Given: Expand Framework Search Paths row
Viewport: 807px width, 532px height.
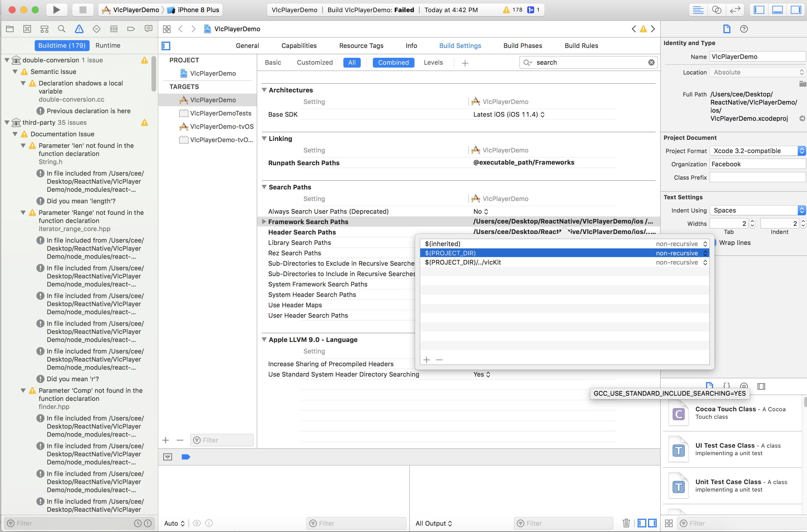Looking at the screenshot, I should 264,222.
